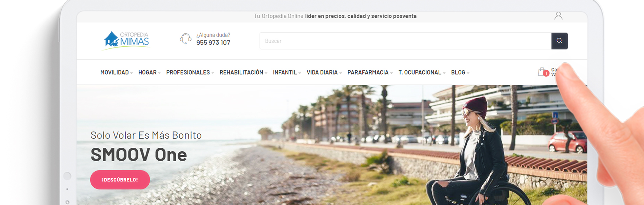Open the PROFESIONALES menu
Viewport: 644px width, 205px height.
tap(190, 73)
